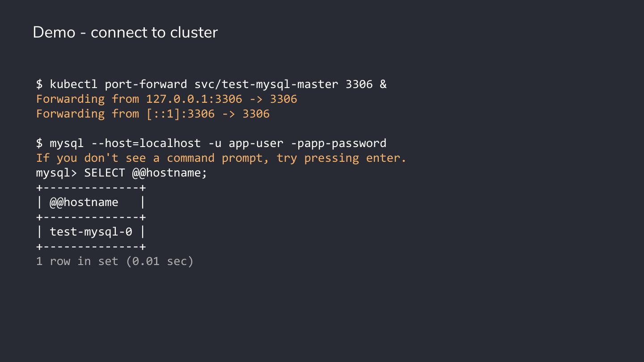Image resolution: width=644 pixels, height=362 pixels.
Task: Click "port-forward" in the kubectl command
Action: click(146, 84)
